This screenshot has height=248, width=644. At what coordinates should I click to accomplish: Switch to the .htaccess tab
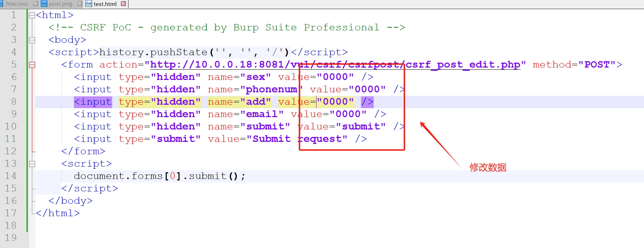click(16, 4)
